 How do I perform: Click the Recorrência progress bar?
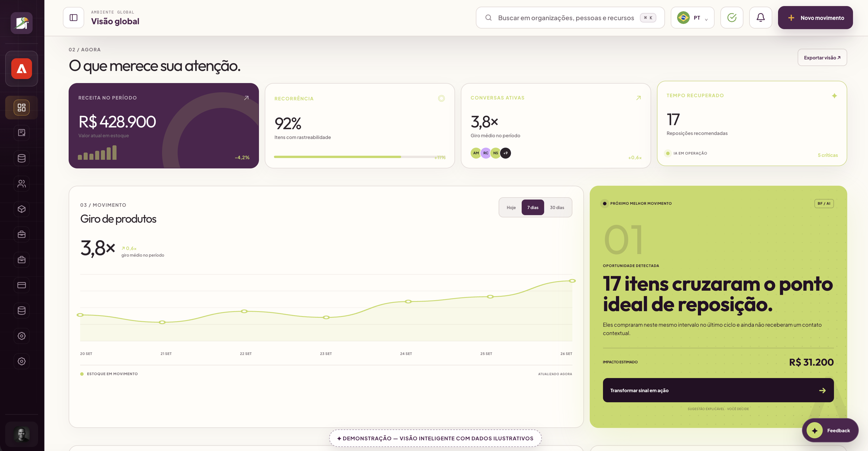[359, 157]
